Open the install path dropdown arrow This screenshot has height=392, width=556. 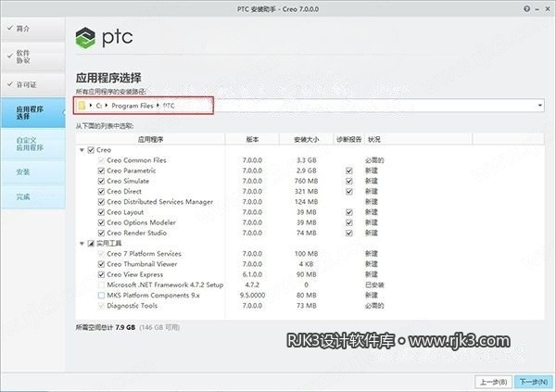point(539,106)
